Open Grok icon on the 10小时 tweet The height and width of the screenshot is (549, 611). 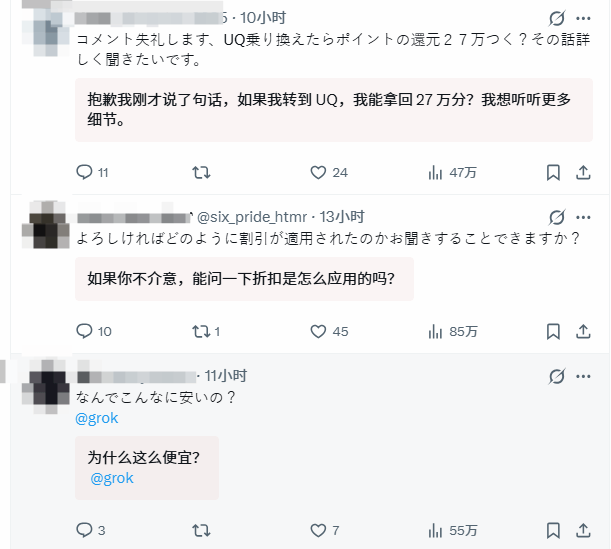[556, 18]
